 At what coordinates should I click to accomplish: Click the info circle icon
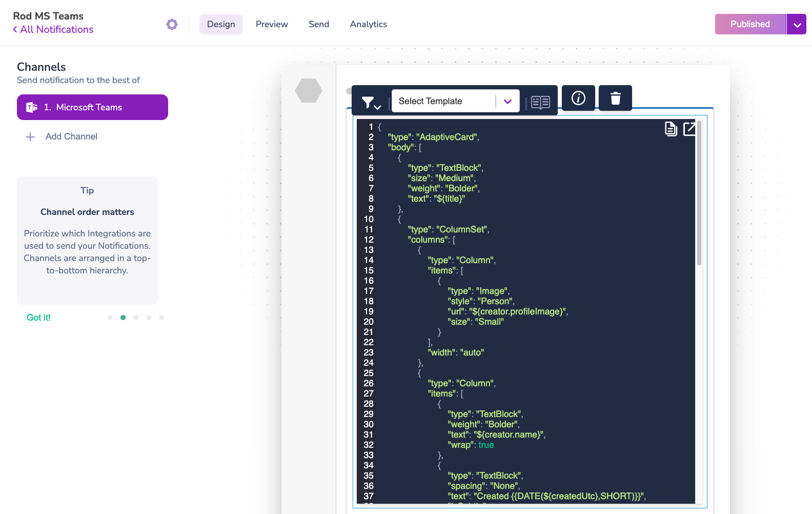pos(578,98)
